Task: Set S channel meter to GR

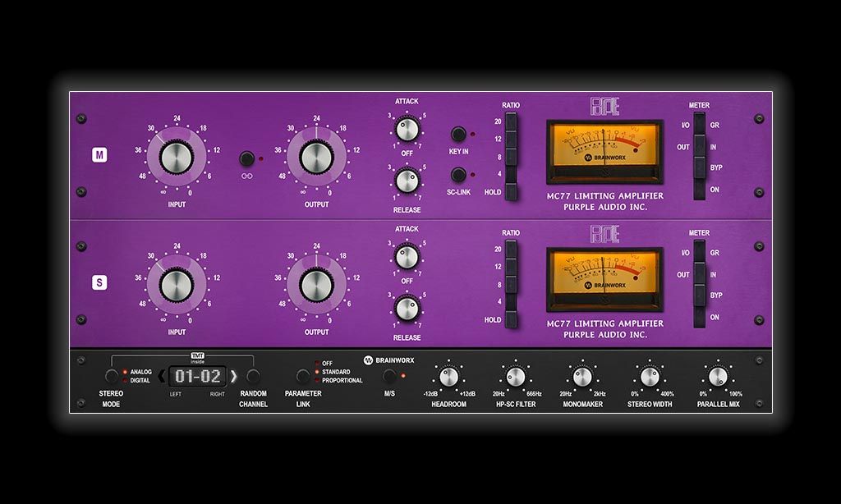Action: click(700, 252)
